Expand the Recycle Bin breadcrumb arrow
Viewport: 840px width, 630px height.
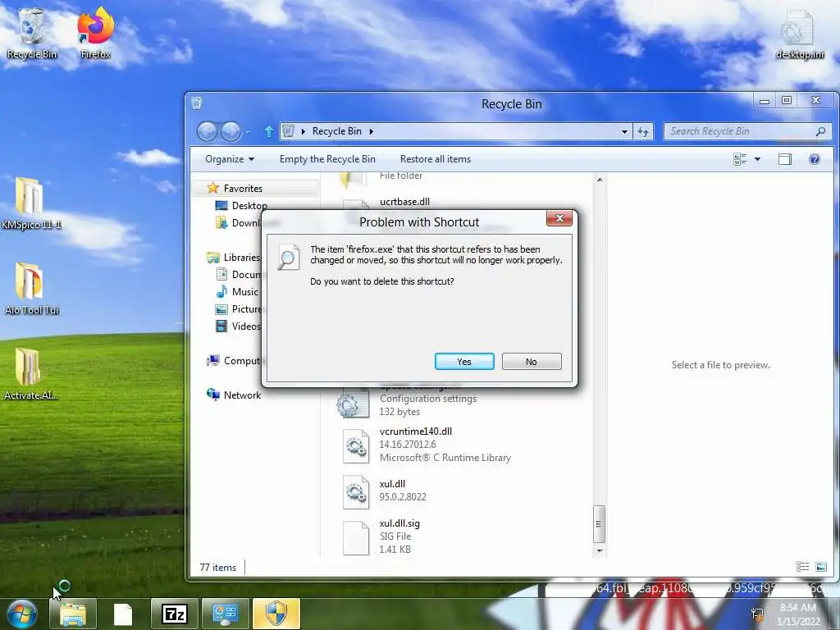click(371, 131)
